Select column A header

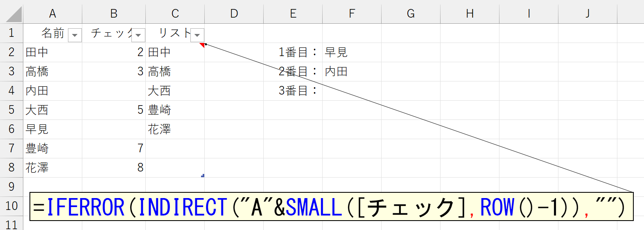pos(52,14)
